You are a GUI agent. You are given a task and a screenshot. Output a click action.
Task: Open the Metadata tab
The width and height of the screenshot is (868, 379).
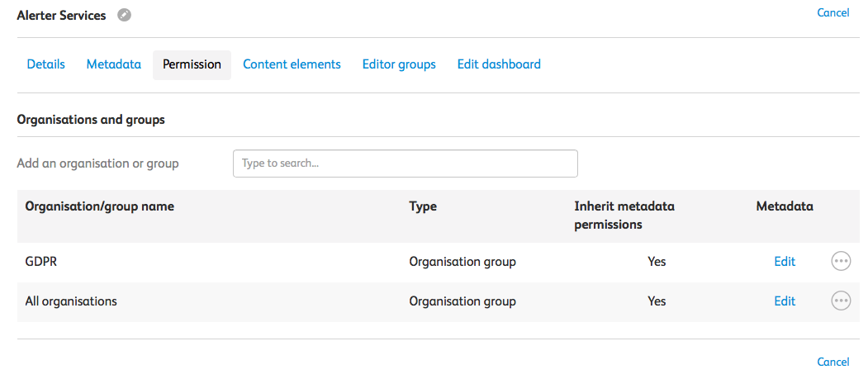pos(114,64)
